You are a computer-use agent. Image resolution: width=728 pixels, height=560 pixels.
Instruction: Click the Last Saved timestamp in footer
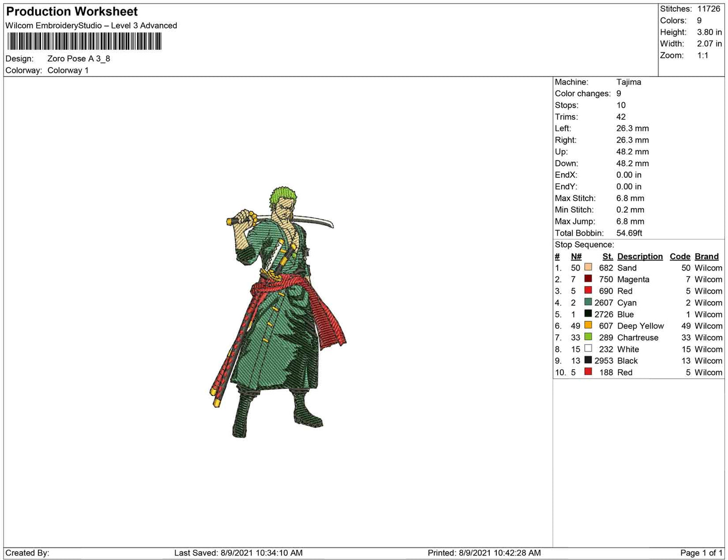point(238,552)
